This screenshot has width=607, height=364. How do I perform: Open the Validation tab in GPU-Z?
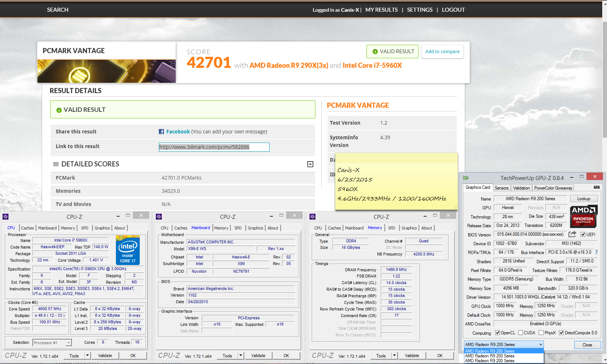(521, 188)
